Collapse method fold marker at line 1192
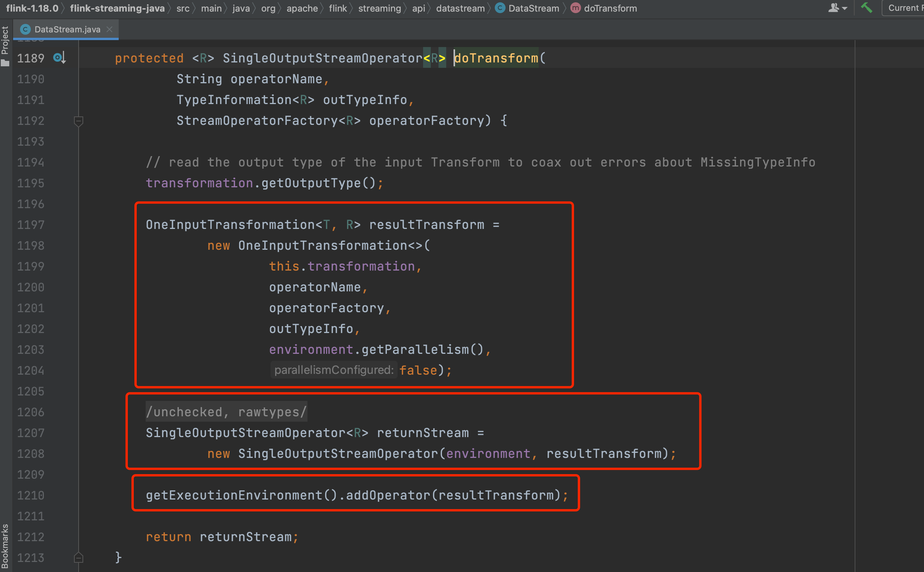 point(78,121)
